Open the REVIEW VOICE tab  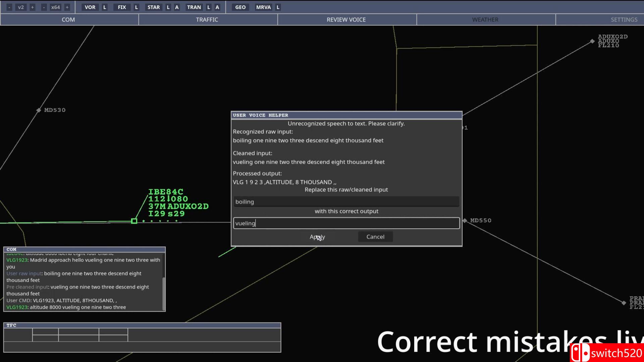coord(346,19)
